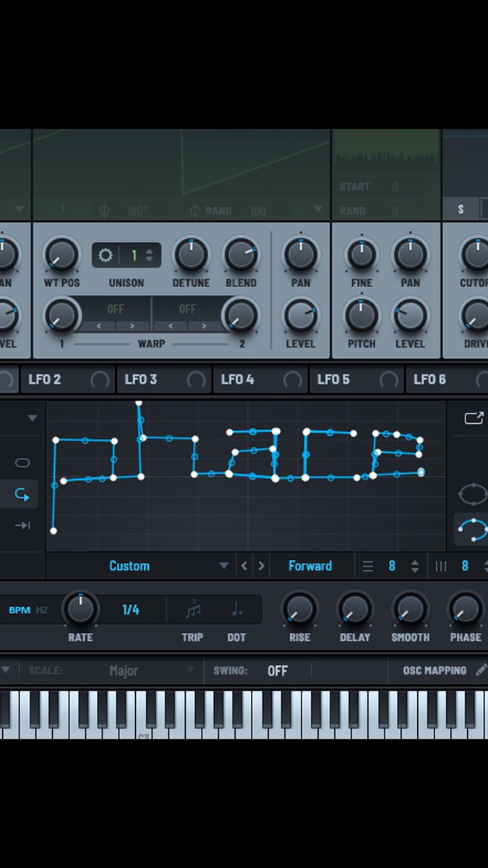Image resolution: width=488 pixels, height=868 pixels.
Task: Open the WARP 2 OFF mode menu
Action: coord(187,309)
